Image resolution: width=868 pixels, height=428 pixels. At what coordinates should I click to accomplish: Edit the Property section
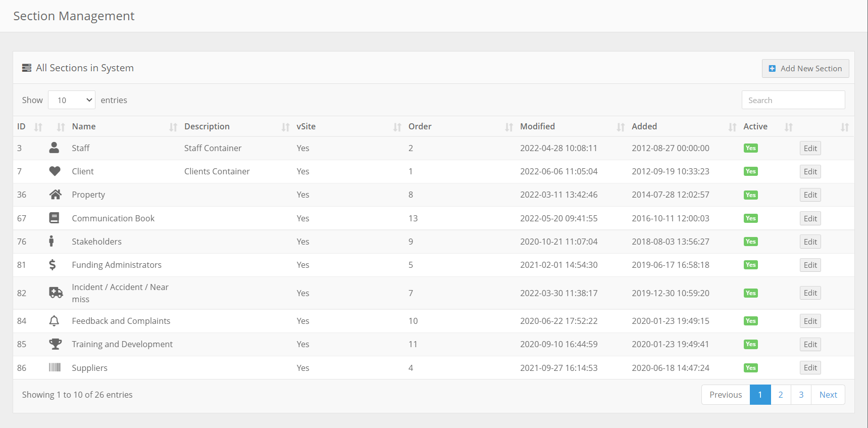click(810, 195)
